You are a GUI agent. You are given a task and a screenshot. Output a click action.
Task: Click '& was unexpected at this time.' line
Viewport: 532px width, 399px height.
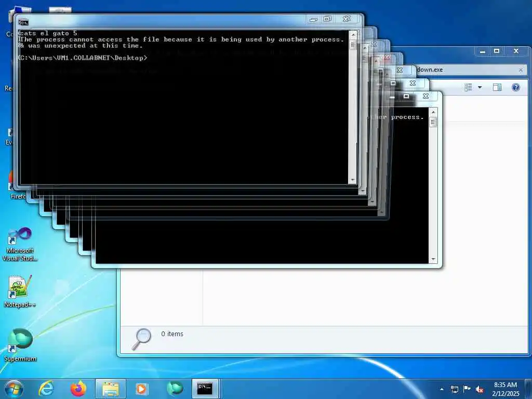coord(81,46)
